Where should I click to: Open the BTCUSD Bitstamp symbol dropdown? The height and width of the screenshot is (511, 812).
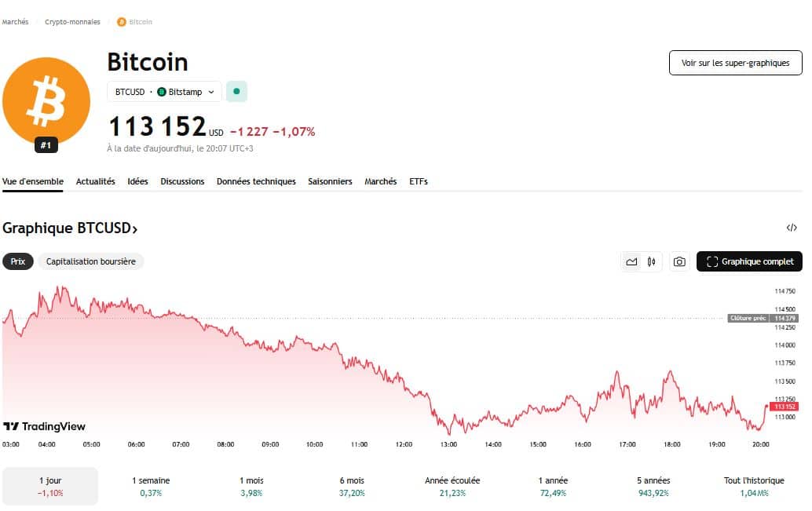[x=164, y=92]
